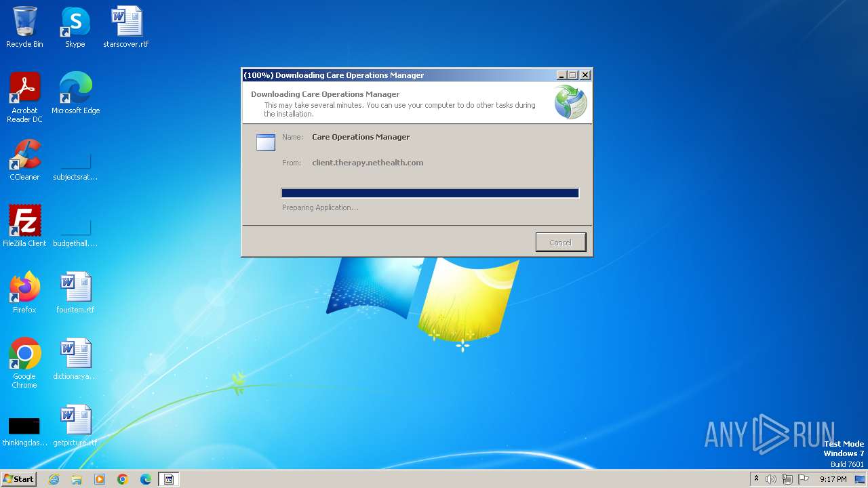Open the network tray icon
868x488 pixels.
[787, 479]
